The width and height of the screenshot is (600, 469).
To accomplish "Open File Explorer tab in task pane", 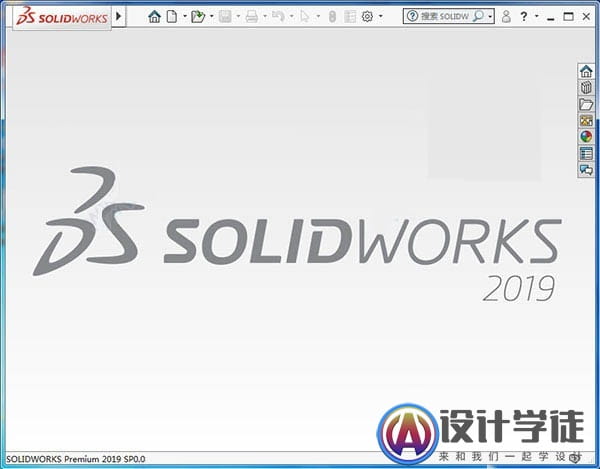I will (x=586, y=104).
